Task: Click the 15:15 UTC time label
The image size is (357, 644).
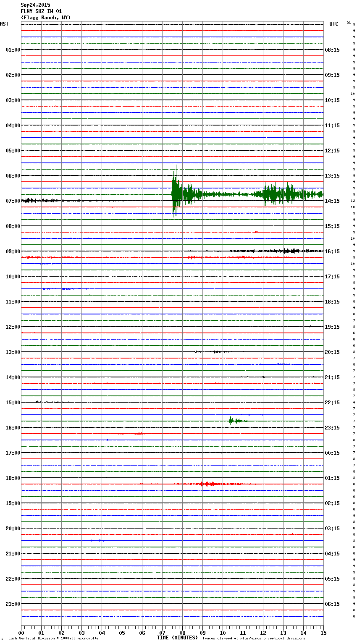Action: click(x=332, y=226)
